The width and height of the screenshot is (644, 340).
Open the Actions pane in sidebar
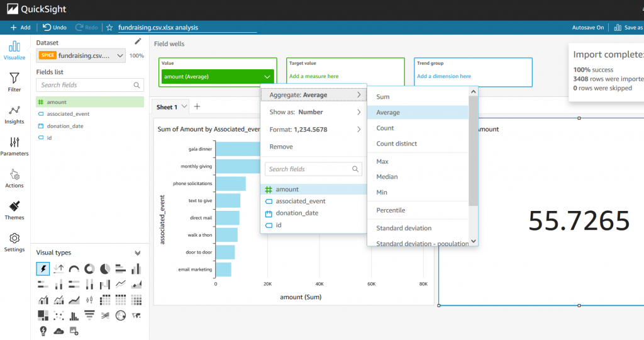tap(14, 179)
